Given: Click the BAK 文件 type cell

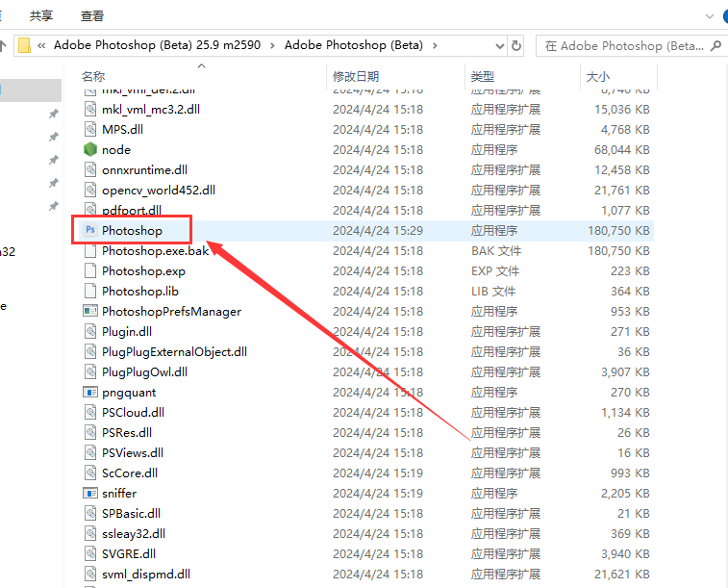Looking at the screenshot, I should click(x=496, y=251).
